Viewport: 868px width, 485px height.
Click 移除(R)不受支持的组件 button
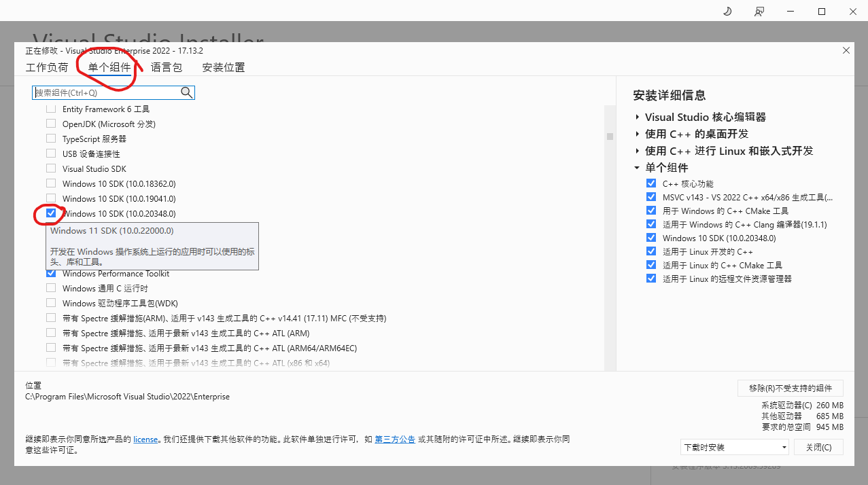coord(791,388)
